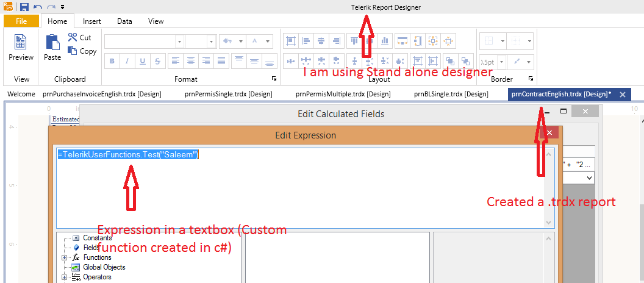Open border color dropdown arrow
The height and width of the screenshot is (283, 644).
(x=529, y=62)
